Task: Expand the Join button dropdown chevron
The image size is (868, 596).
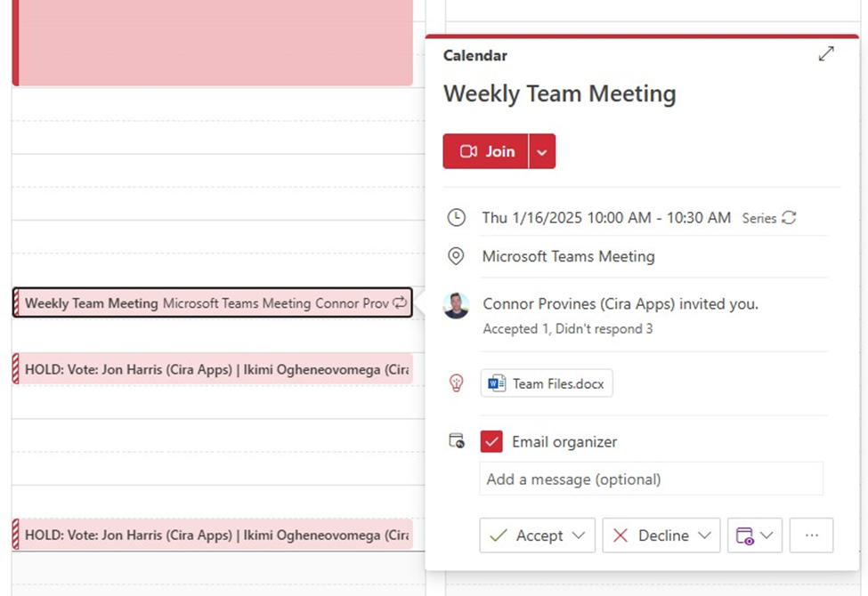Action: (542, 151)
